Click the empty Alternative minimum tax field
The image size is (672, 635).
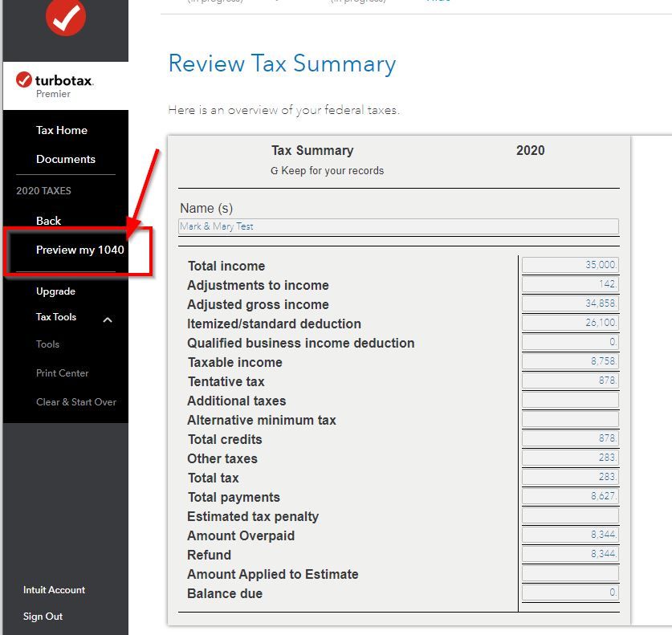(x=570, y=419)
